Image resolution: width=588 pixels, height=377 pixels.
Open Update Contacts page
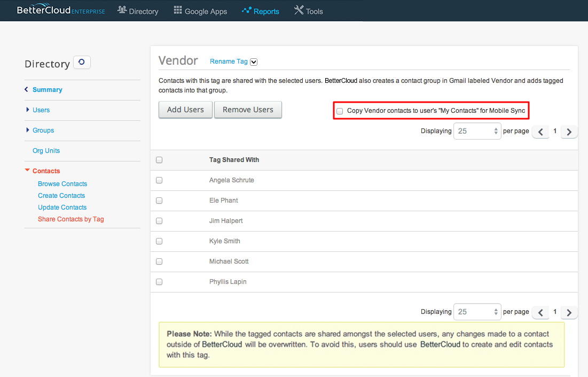[x=62, y=207]
